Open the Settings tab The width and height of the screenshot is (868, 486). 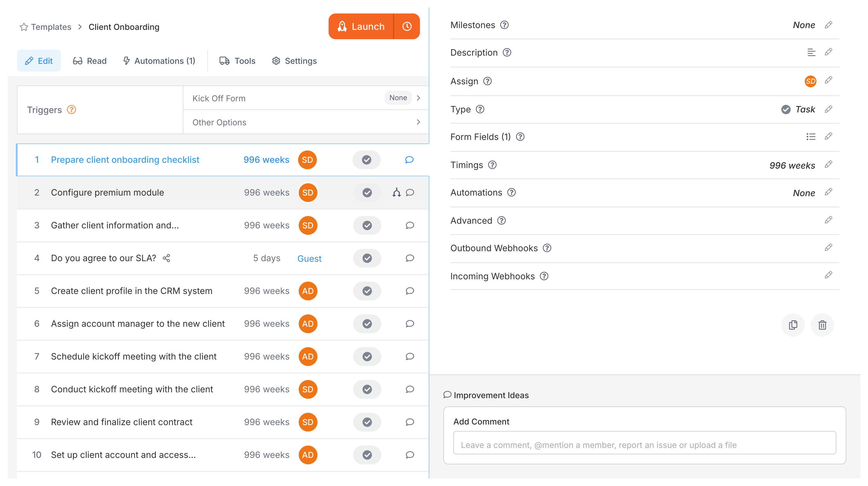click(x=295, y=61)
